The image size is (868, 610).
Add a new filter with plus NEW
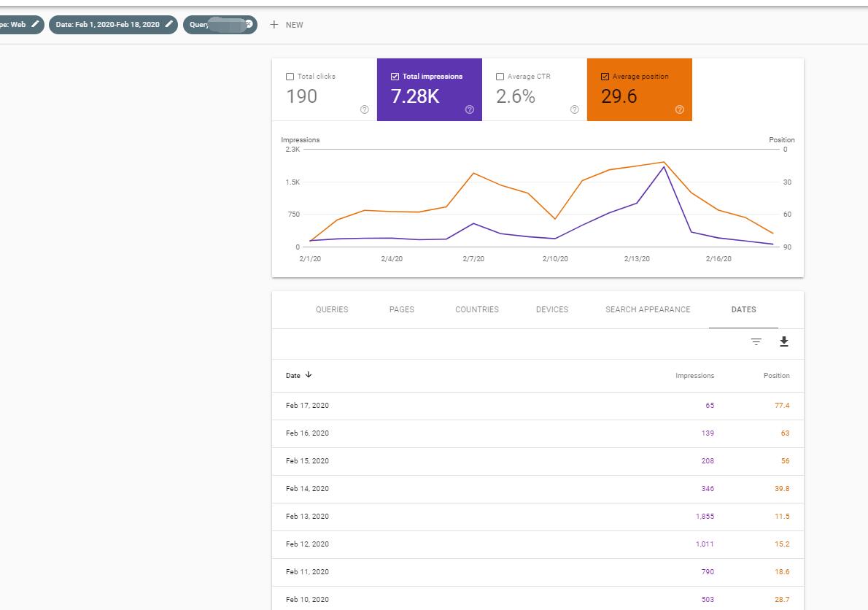coord(286,24)
